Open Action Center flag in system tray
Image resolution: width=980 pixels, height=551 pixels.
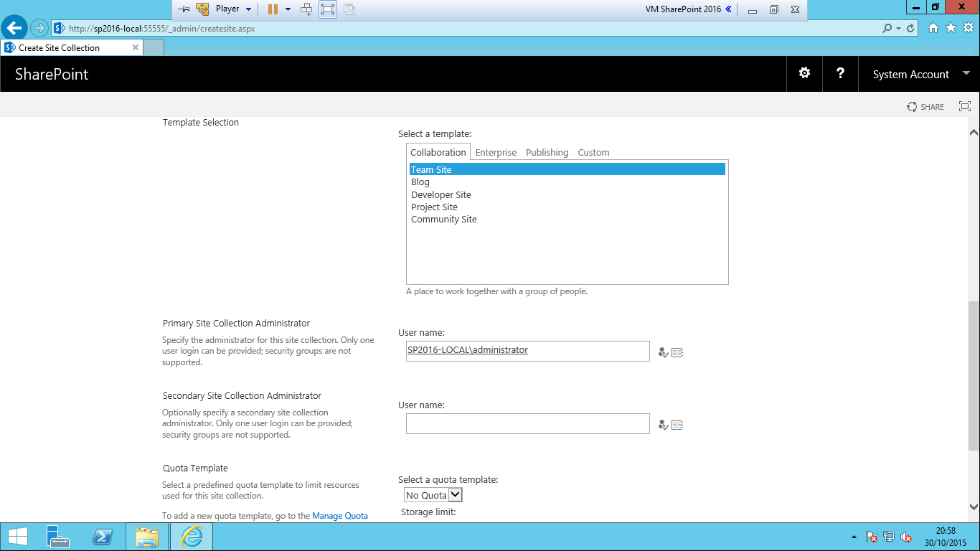click(x=872, y=537)
